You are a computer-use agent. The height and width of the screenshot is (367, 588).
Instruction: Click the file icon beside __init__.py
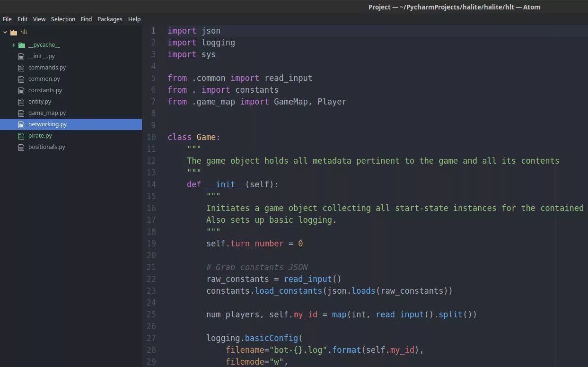pyautogui.click(x=21, y=56)
